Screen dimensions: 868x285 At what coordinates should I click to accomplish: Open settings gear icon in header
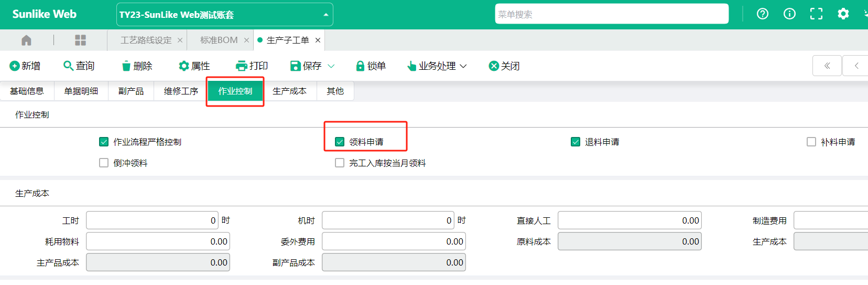click(843, 14)
